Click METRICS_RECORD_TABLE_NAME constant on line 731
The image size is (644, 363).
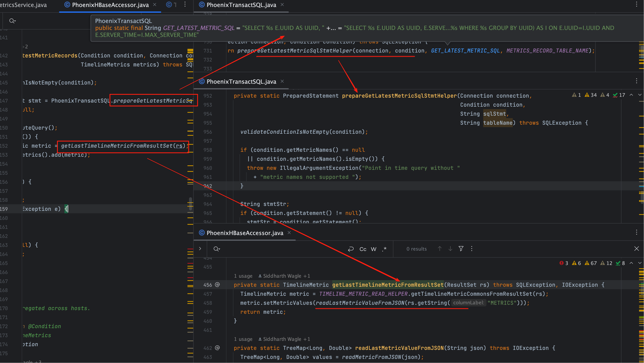click(x=547, y=51)
